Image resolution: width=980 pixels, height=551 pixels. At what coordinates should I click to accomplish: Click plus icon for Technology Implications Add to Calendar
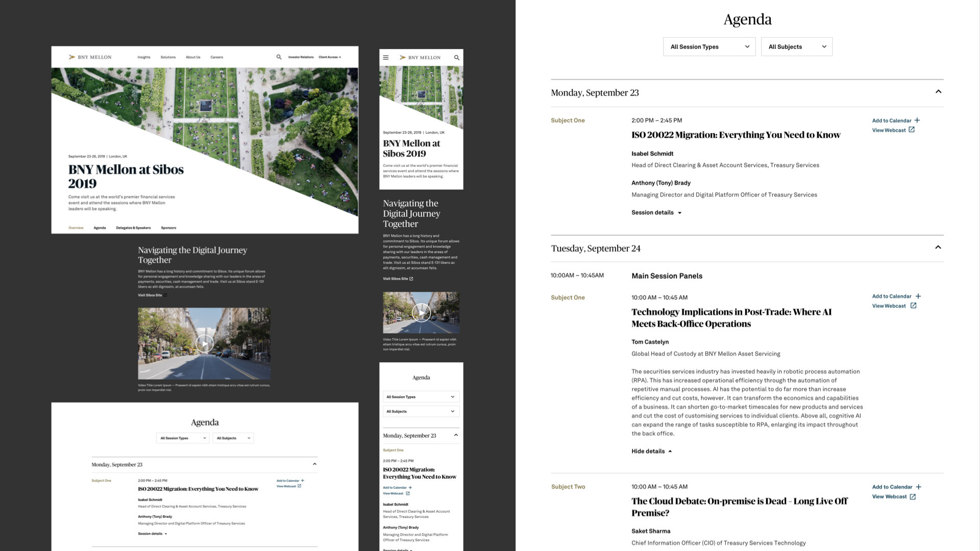918,296
